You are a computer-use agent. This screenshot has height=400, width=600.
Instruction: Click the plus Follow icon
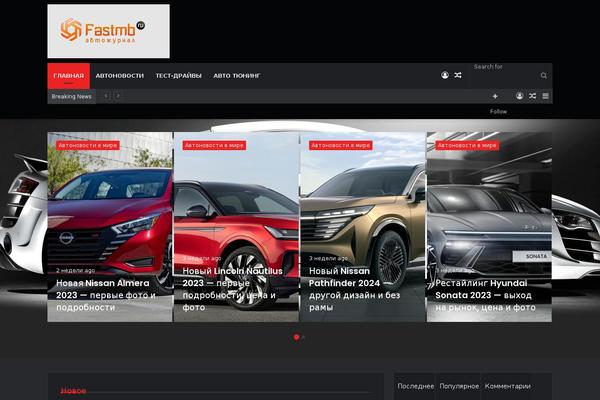coord(495,96)
